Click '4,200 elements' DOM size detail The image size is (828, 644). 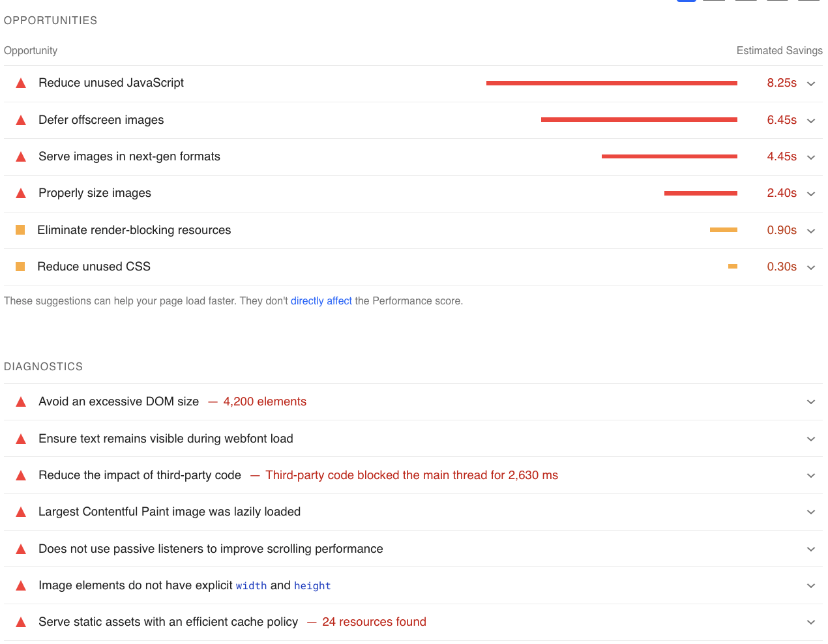tap(265, 402)
